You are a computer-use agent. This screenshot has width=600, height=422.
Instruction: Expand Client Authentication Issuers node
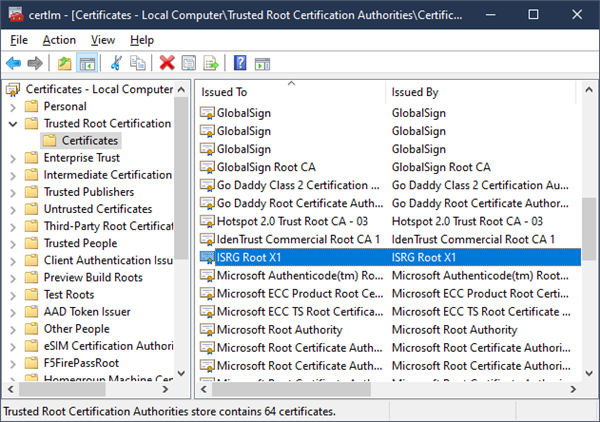(x=13, y=261)
